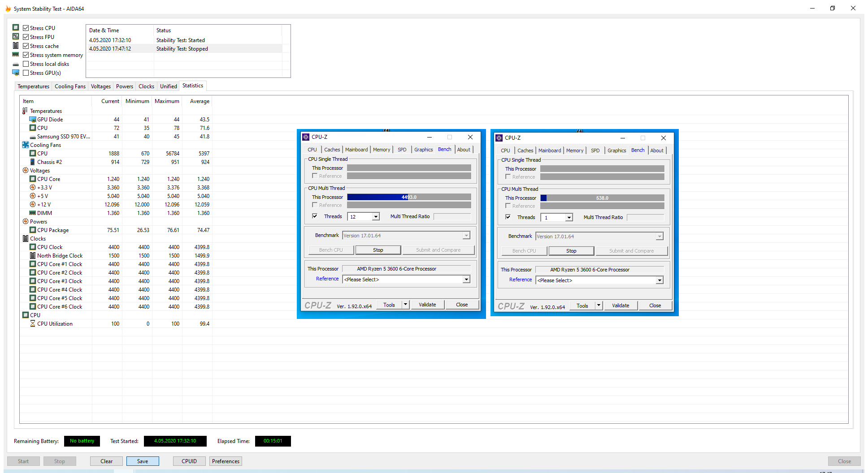Click the Save button in AIDA64

[143, 461]
